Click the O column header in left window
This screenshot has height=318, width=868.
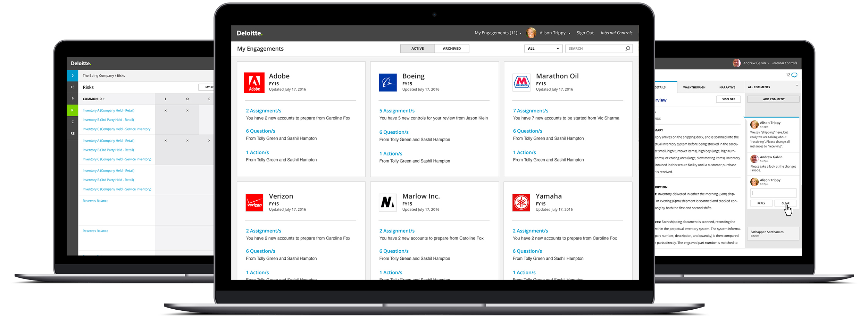pyautogui.click(x=187, y=99)
